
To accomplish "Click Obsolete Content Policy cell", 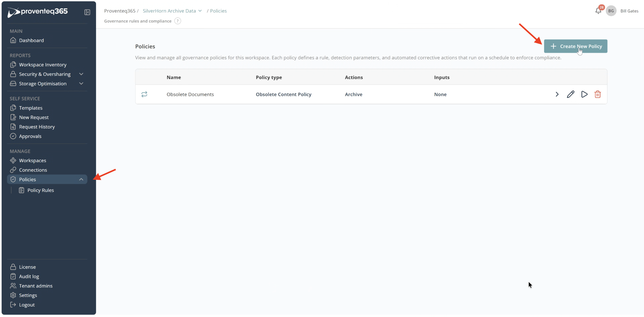I will tap(284, 94).
